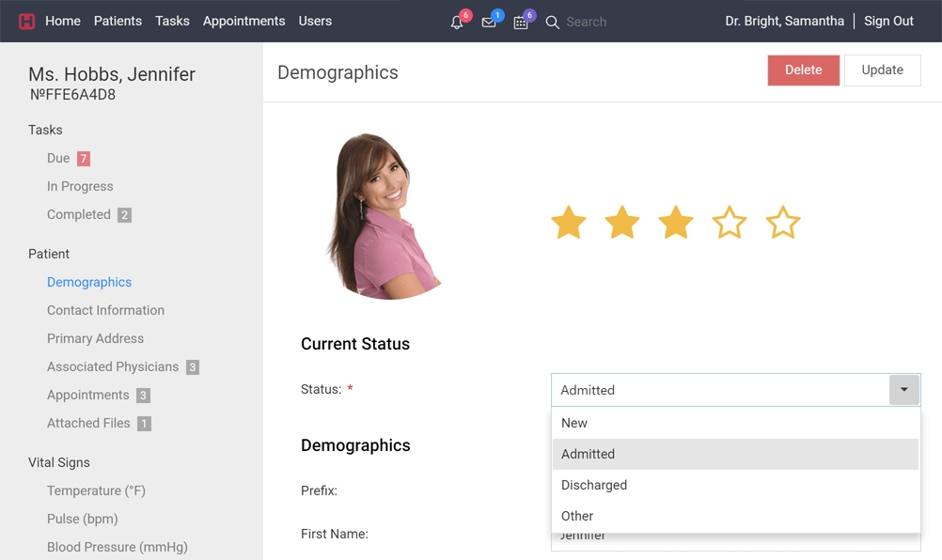
Task: Click the search magnifier icon
Action: coord(553,23)
